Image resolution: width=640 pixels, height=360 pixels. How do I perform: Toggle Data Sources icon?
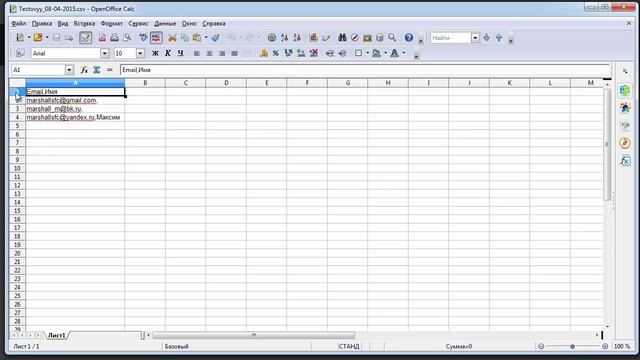[x=380, y=38]
